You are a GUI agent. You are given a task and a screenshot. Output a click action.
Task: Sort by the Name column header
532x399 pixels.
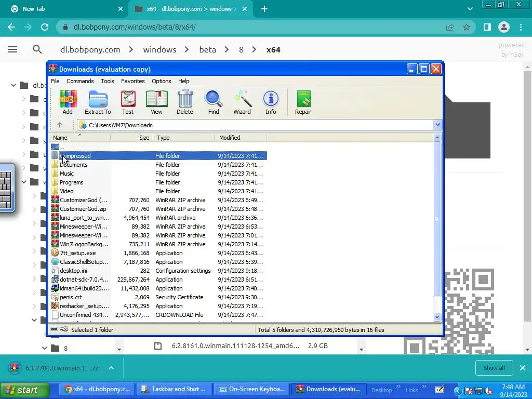(x=79, y=137)
